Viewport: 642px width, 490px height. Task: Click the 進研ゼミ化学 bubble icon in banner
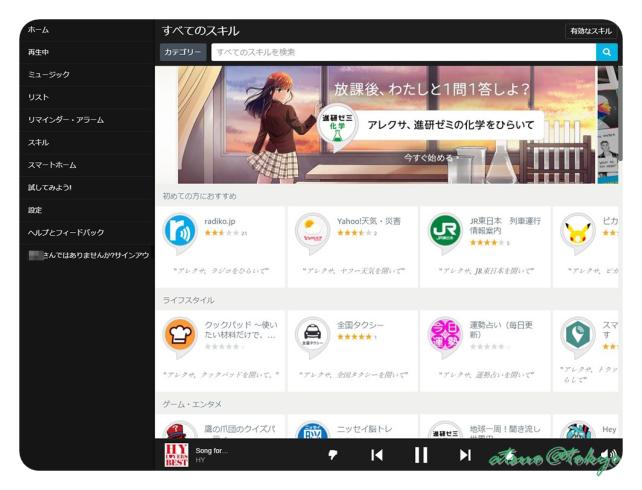337,127
